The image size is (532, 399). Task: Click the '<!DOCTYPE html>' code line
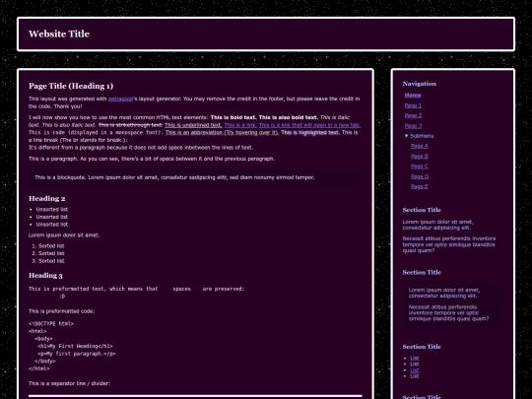pos(51,324)
